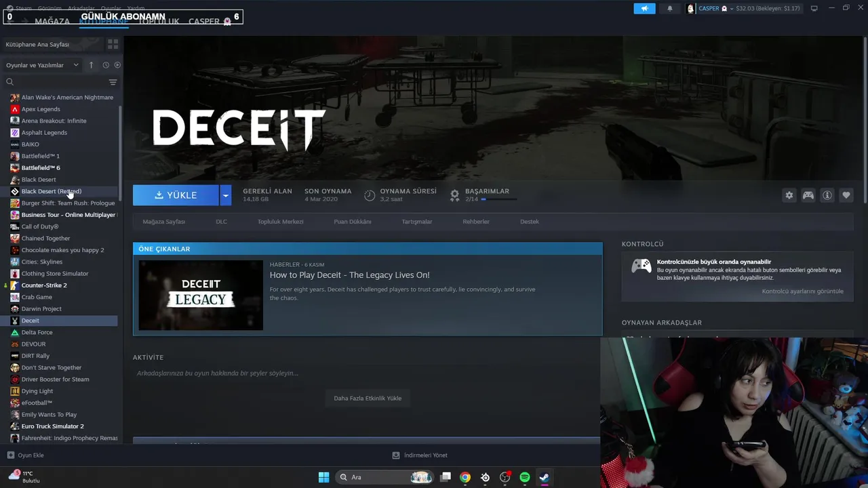Screen dimensions: 868x488
Task: Click the Dying Light game icon
Action: 15,391
